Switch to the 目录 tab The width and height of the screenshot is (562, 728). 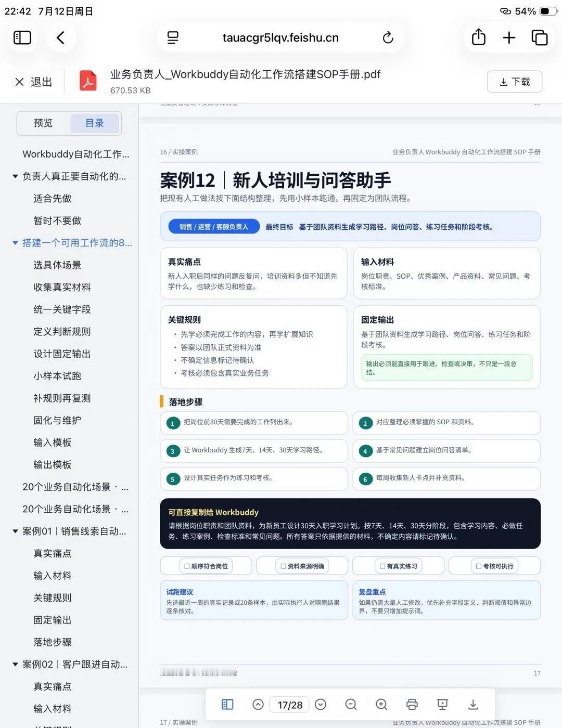pos(95,123)
